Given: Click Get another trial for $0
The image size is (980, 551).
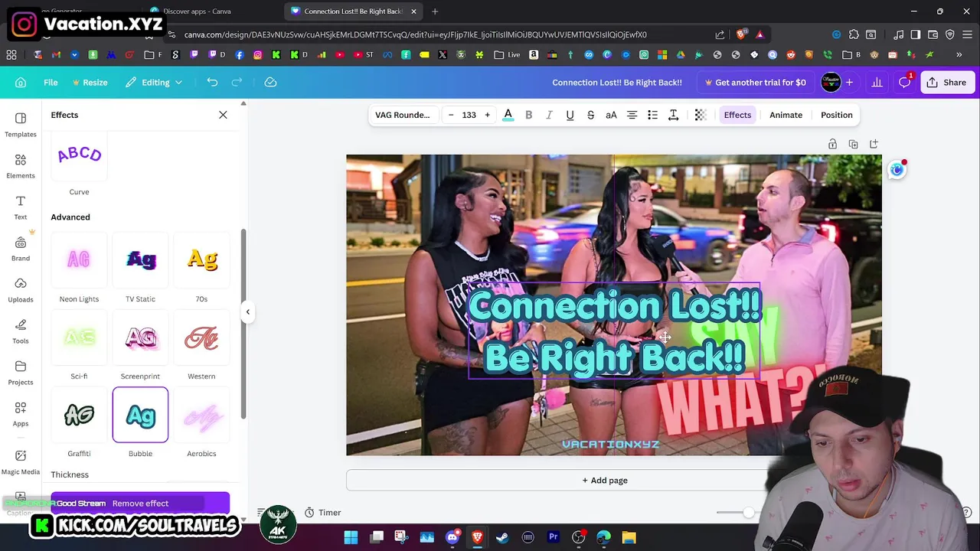Looking at the screenshot, I should 755,82.
